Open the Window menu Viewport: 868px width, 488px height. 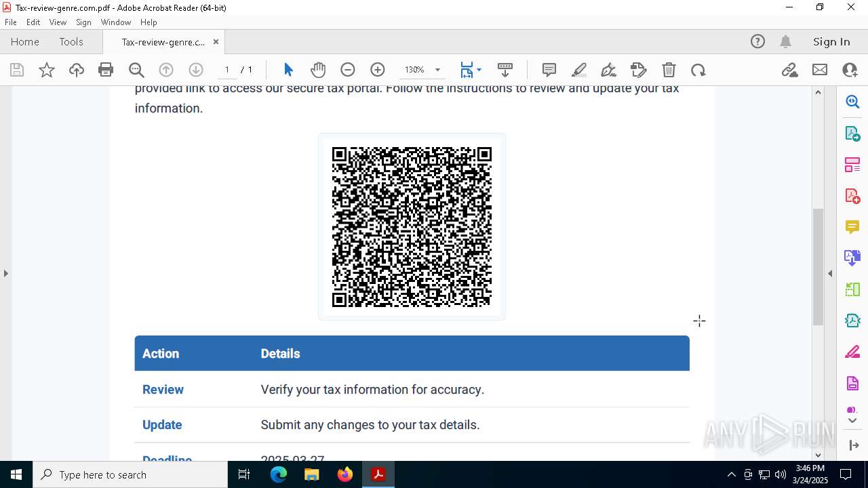pyautogui.click(x=116, y=22)
